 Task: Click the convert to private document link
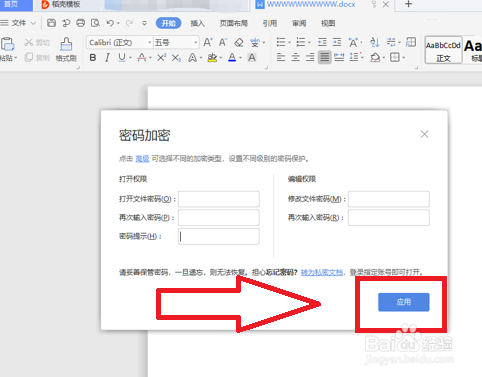coord(322,272)
